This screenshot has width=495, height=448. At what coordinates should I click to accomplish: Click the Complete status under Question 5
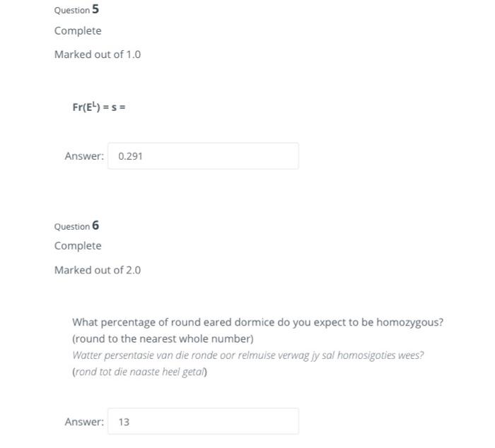pos(78,31)
